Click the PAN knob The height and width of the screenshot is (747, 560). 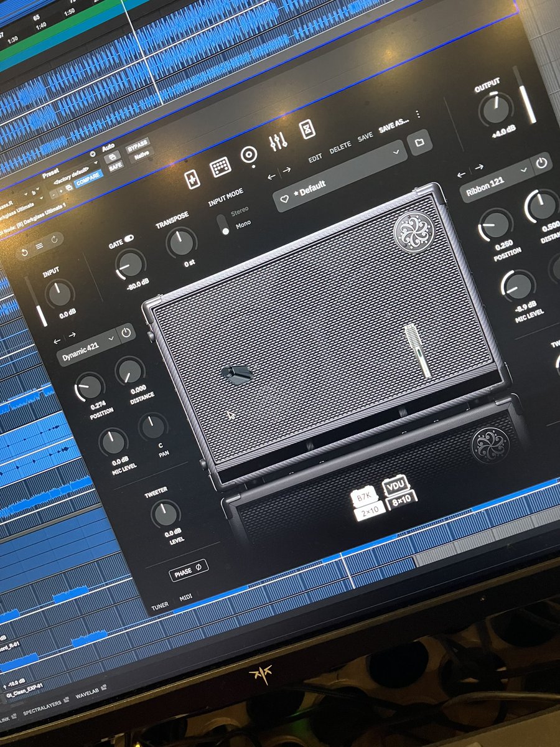(x=153, y=428)
